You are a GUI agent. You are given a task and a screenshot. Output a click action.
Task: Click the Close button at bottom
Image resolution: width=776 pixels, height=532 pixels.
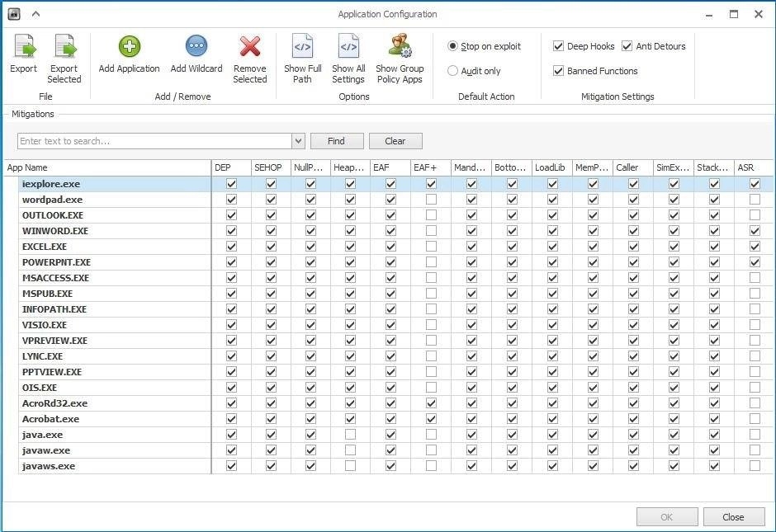(733, 516)
